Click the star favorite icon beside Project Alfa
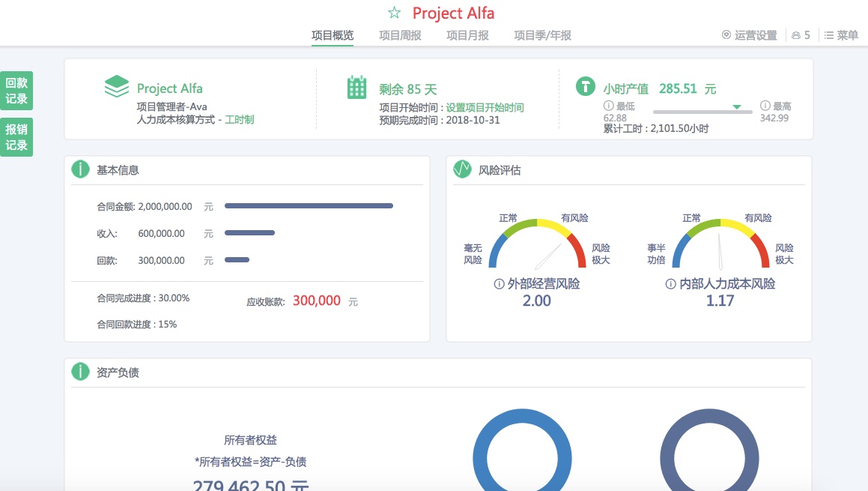This screenshot has height=491, width=868. coord(395,13)
